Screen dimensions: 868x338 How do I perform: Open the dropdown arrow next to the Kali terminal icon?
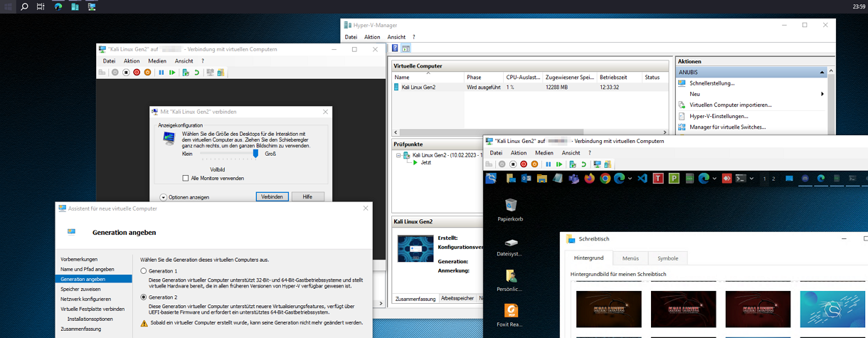pyautogui.click(x=752, y=179)
